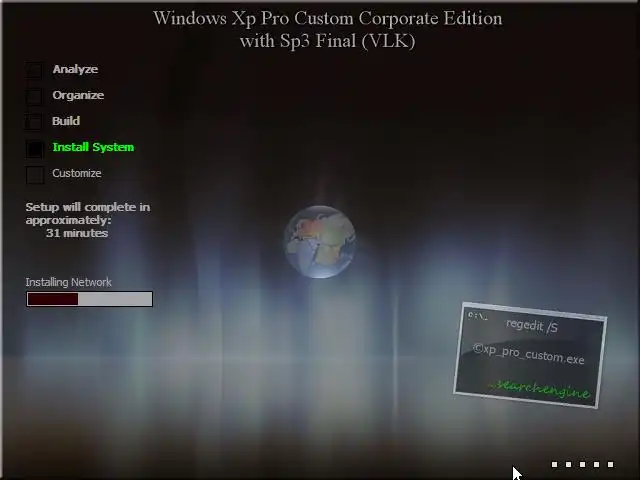640x480 pixels.
Task: Click the Installing Network status text
Action: (68, 282)
